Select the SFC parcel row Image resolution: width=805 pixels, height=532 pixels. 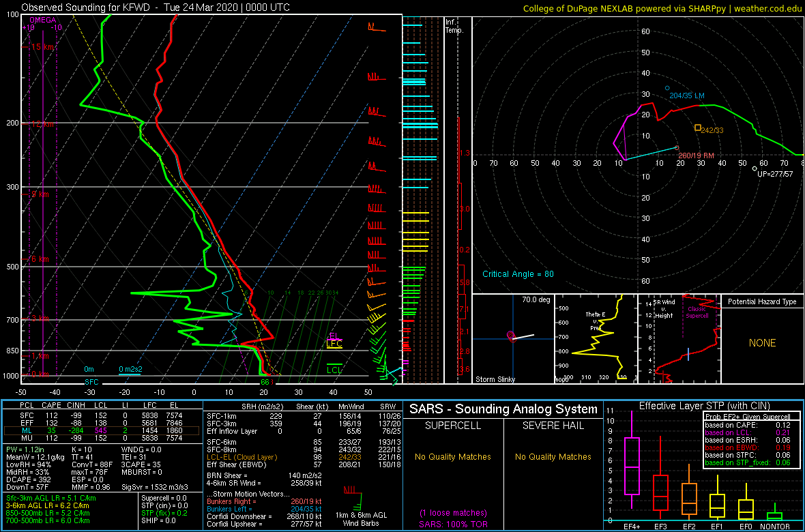[x=102, y=415]
